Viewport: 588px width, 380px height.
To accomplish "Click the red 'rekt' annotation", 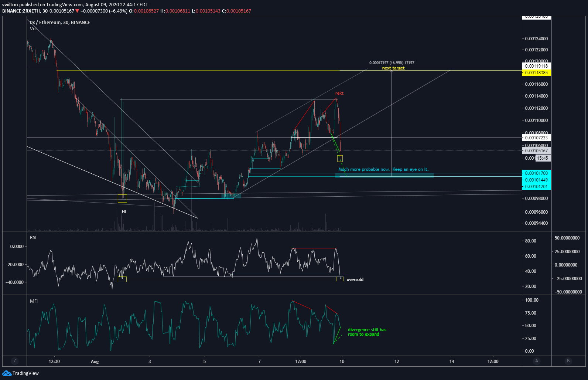I will click(339, 93).
